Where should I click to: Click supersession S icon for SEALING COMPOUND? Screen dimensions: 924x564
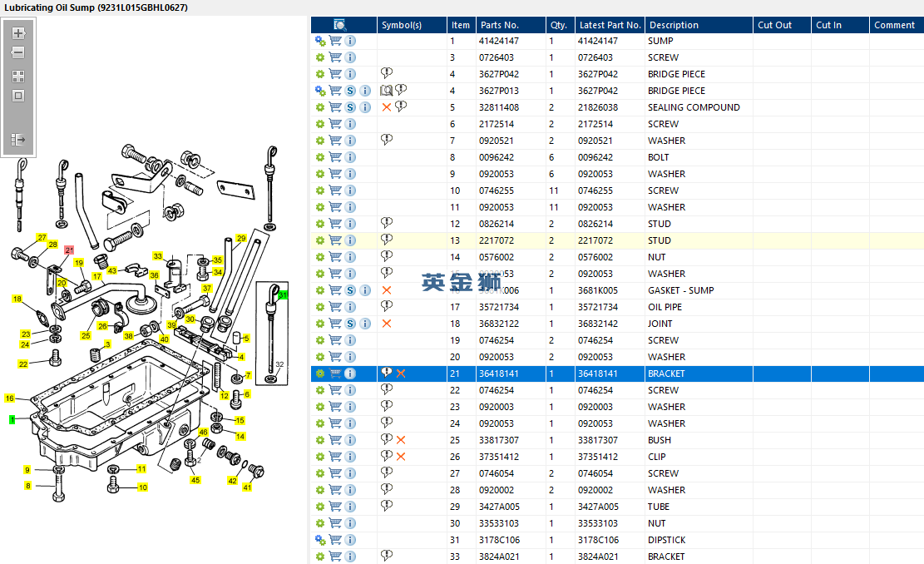click(x=350, y=107)
